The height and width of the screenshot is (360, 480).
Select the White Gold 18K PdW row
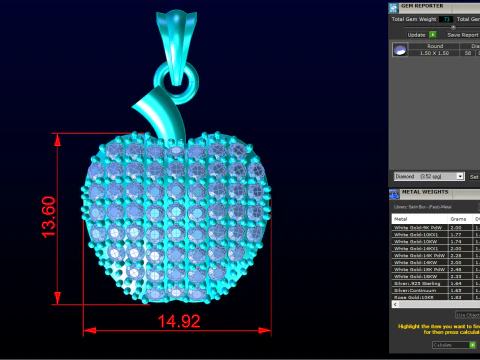click(x=436, y=269)
